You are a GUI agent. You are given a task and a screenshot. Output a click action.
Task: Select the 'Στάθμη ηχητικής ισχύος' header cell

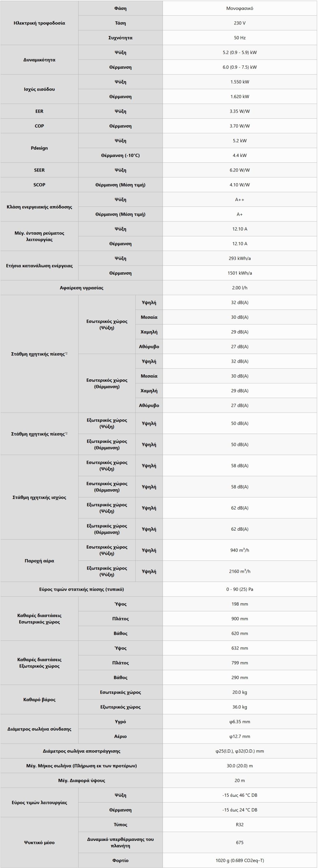click(x=39, y=497)
